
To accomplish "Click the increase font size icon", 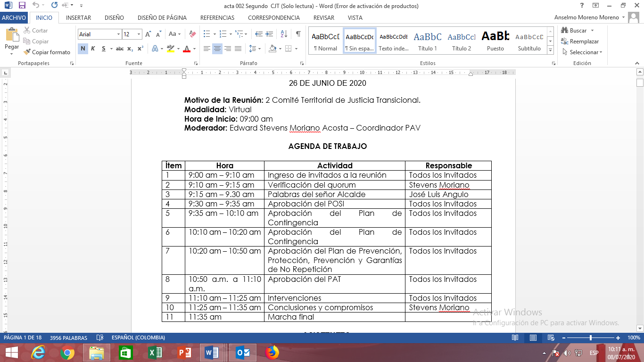I will (148, 34).
